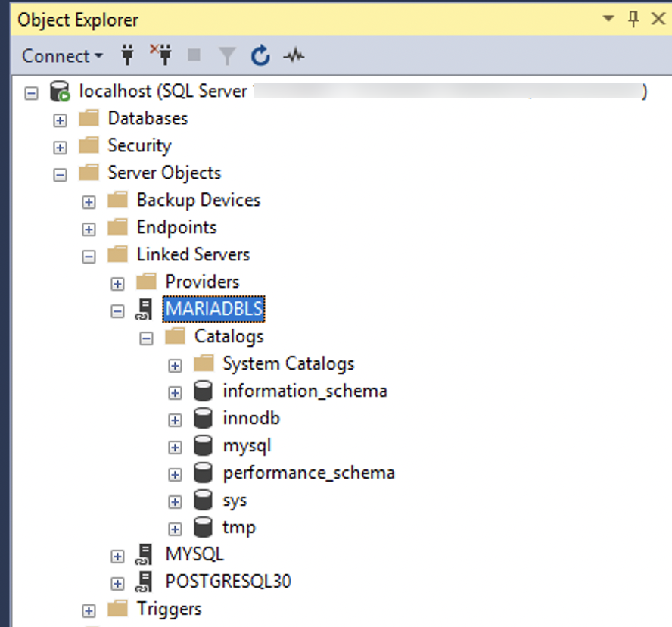Screen dimensions: 672x627
Task: Expand the POSTGRESQL30 linked server
Action: pos(117,583)
